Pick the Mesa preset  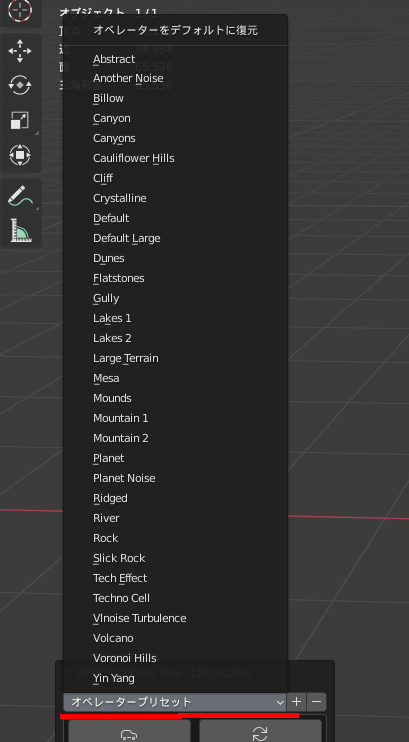tap(175, 378)
